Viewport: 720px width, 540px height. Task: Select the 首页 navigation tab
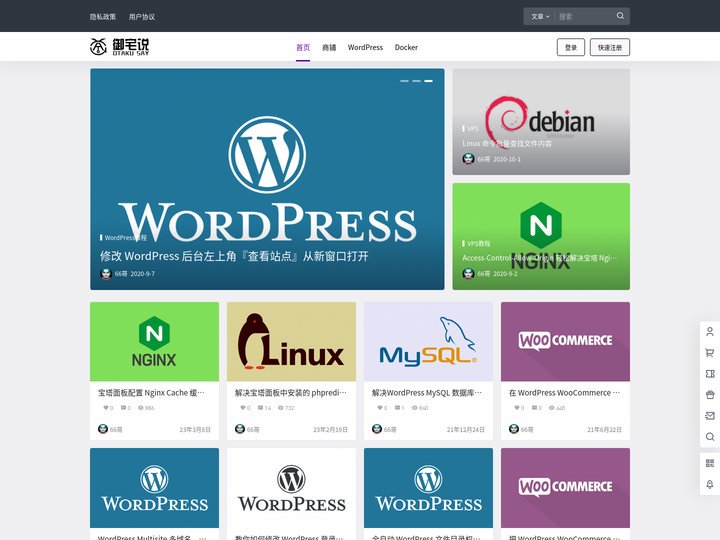[x=303, y=47]
